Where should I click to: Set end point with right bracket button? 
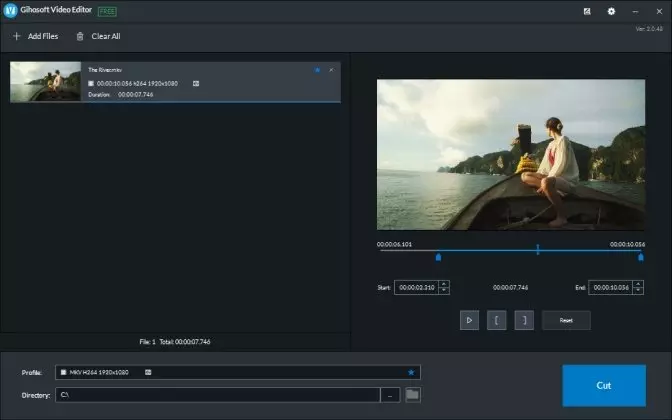click(524, 320)
